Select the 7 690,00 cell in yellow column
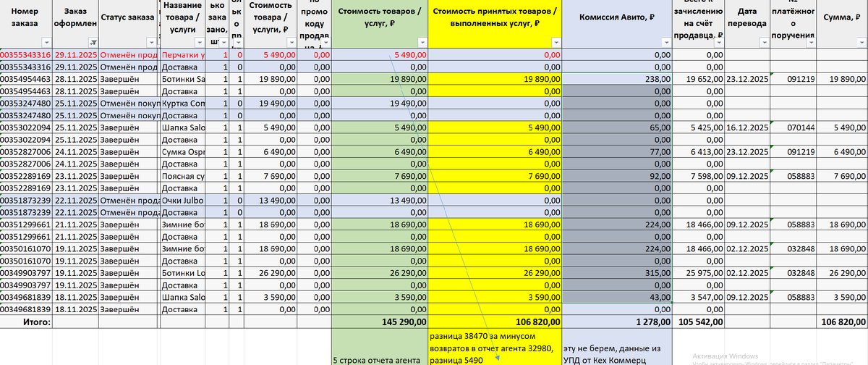Screen dimensions: 868x365 495,177
